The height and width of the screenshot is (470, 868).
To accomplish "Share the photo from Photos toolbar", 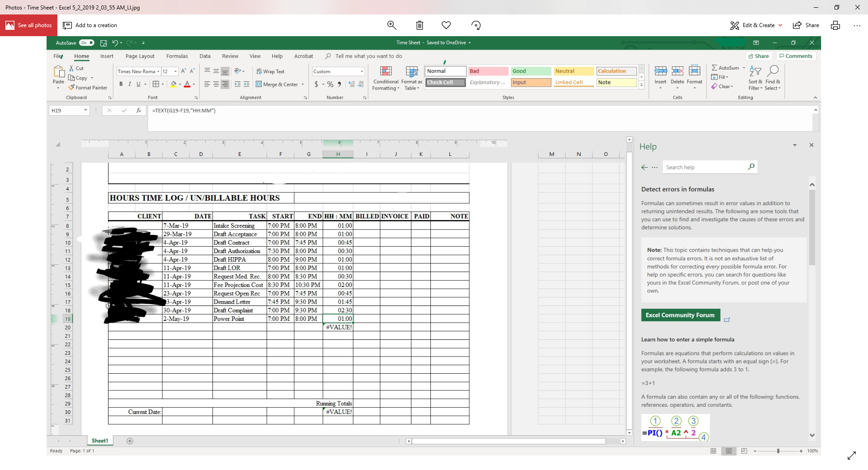I will [806, 25].
